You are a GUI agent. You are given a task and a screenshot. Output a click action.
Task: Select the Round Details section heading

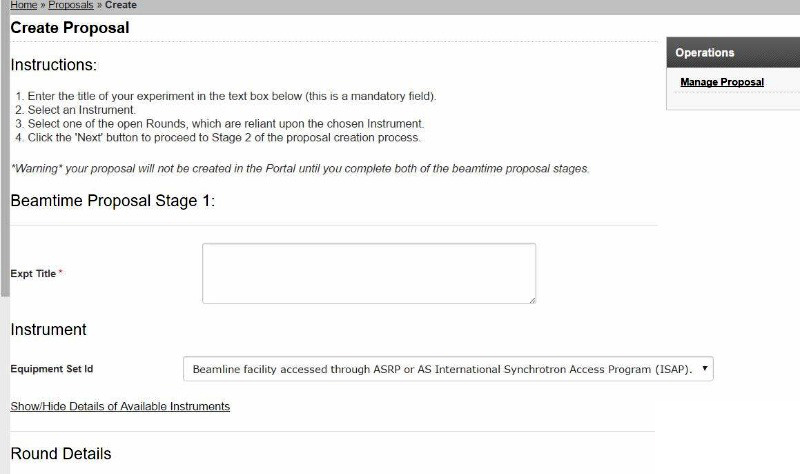61,454
